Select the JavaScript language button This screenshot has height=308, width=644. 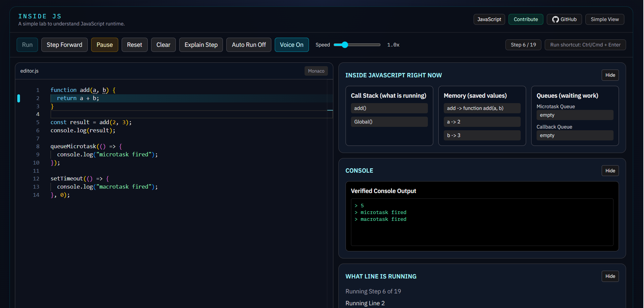coord(489,19)
